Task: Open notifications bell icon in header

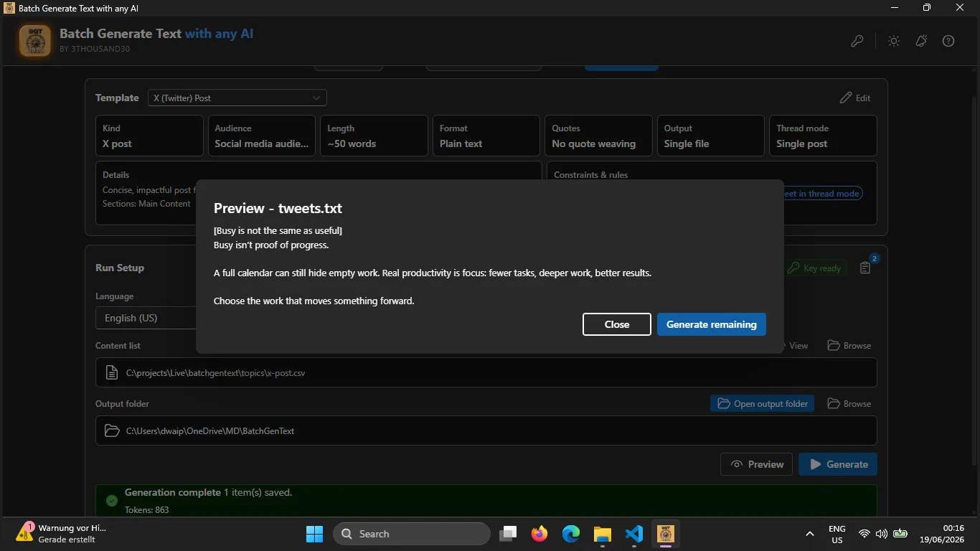Action: tap(921, 41)
